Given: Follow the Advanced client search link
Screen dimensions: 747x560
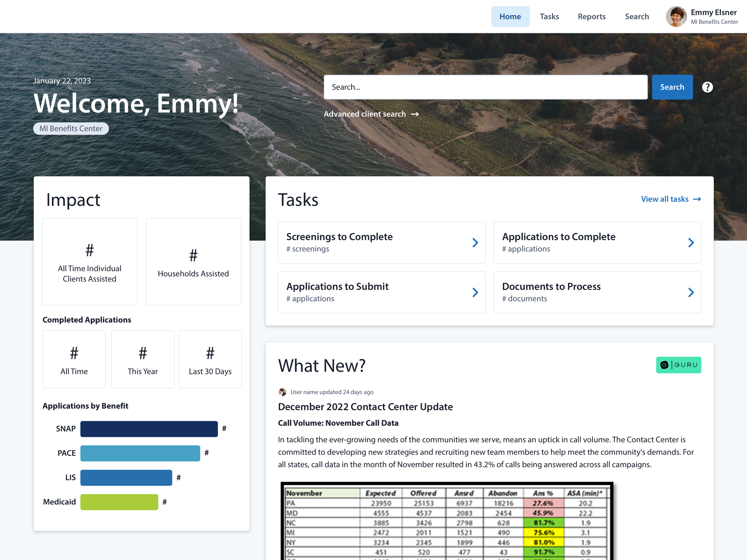Looking at the screenshot, I should point(365,114).
